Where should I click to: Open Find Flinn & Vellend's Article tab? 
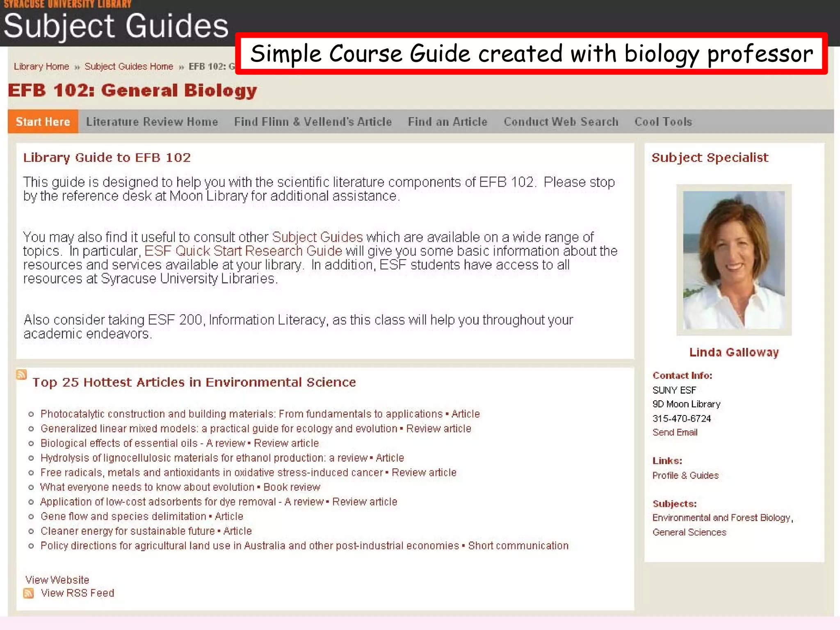pos(313,122)
